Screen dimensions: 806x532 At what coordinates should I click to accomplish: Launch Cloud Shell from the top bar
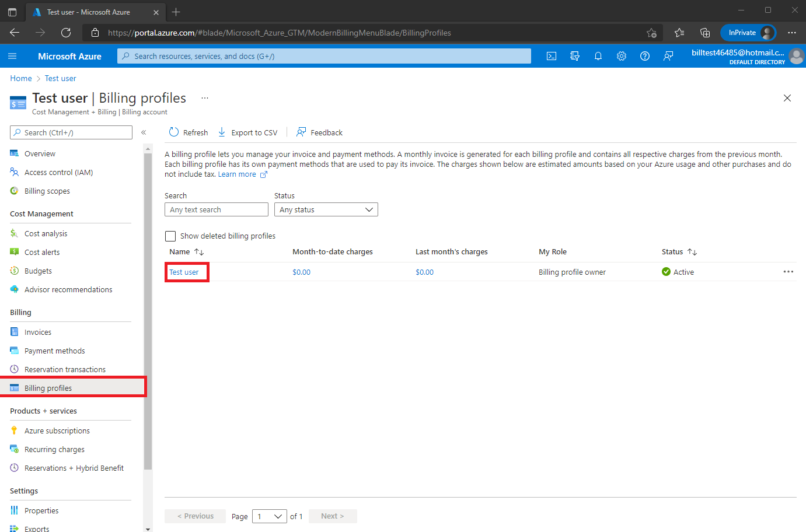pyautogui.click(x=552, y=56)
